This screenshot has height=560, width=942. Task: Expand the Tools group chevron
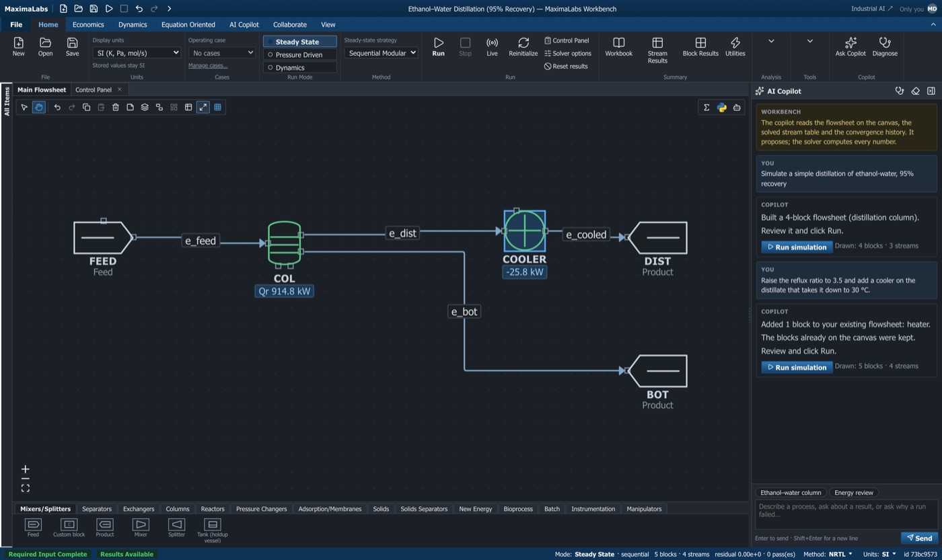810,41
